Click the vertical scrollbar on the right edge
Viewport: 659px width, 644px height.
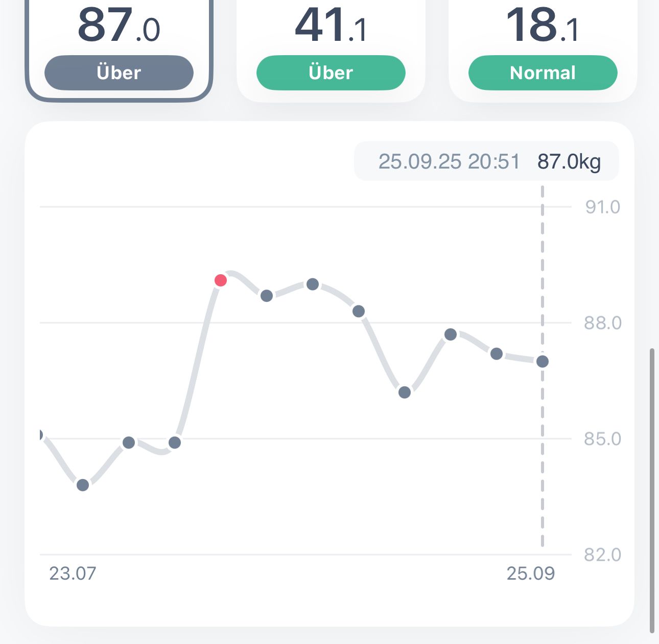pos(652,490)
